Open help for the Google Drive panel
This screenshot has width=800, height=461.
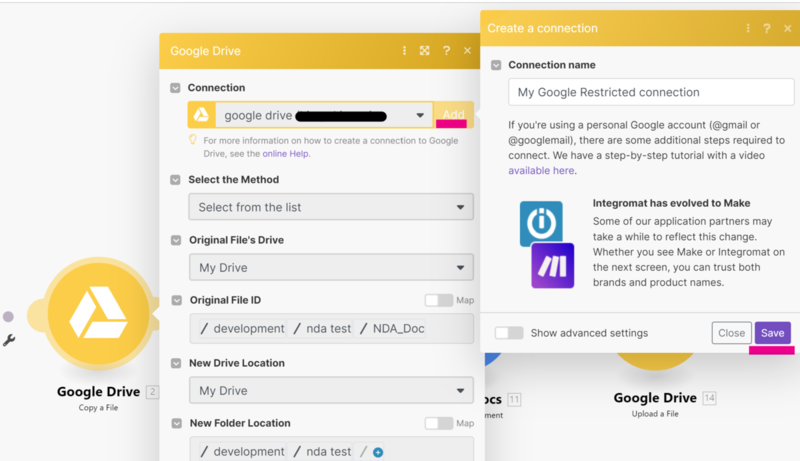[x=446, y=50]
